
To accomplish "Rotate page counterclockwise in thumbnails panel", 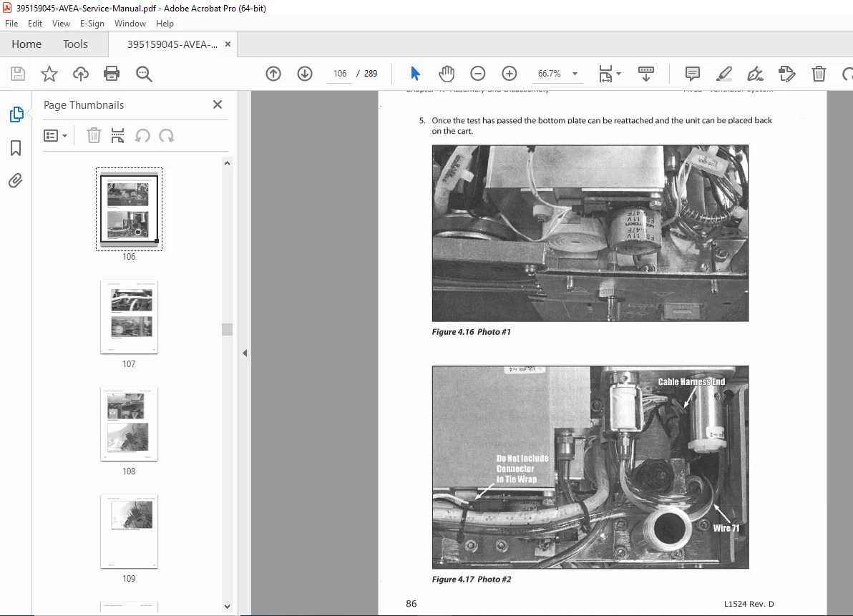I will point(142,135).
